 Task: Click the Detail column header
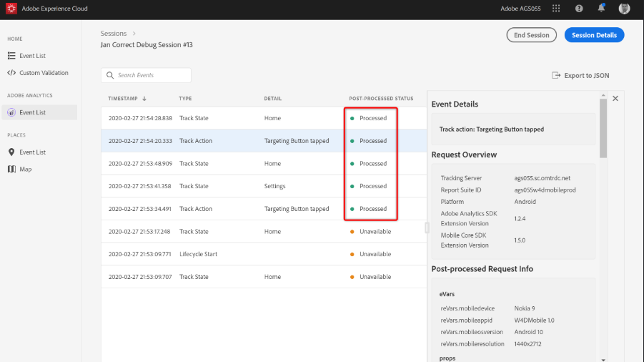click(273, 99)
